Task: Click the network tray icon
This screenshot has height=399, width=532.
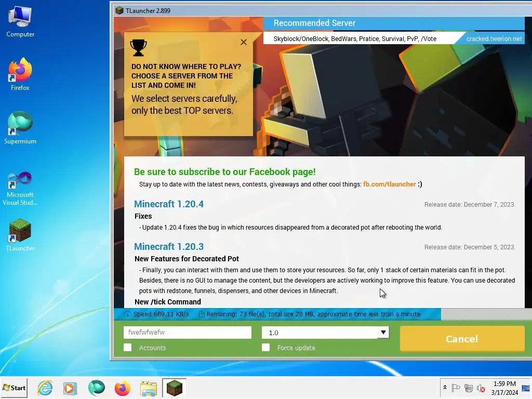Action: point(469,388)
